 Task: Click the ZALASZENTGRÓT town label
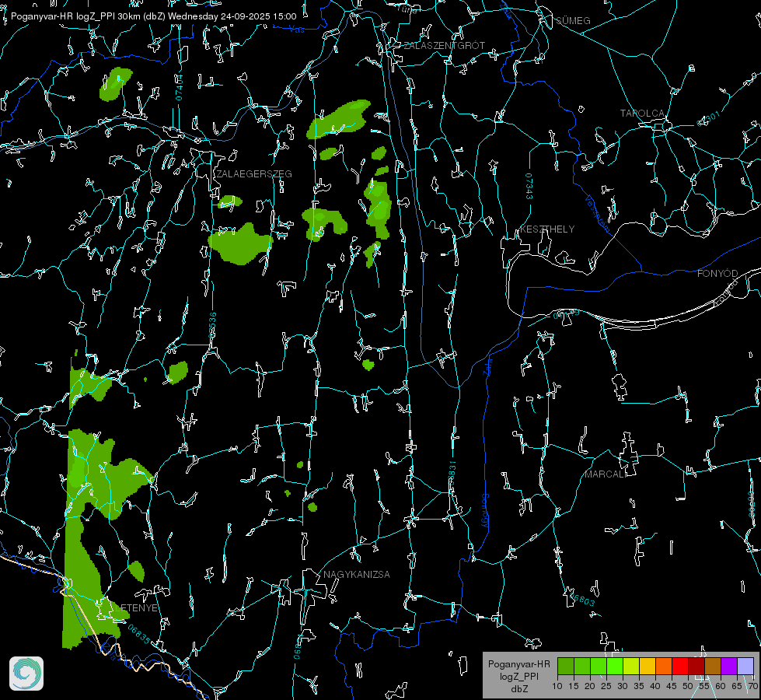(444, 45)
